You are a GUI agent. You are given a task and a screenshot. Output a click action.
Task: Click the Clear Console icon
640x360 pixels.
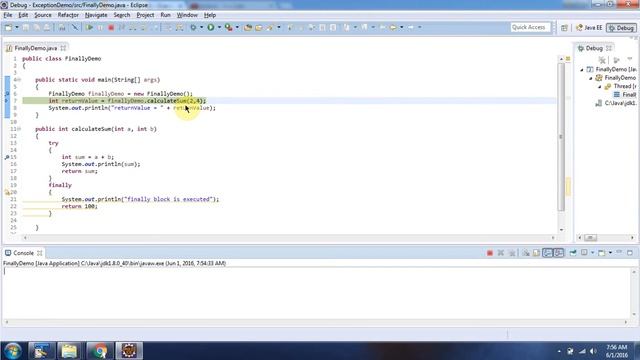(526, 253)
